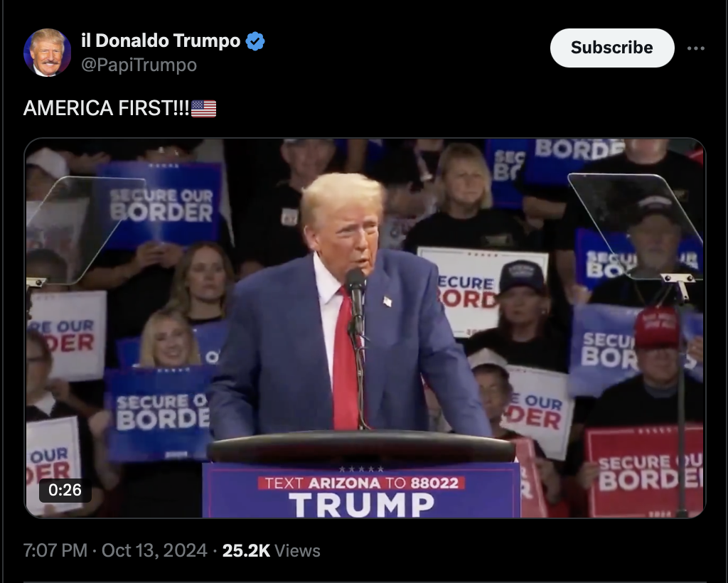Screen dimensions: 728x583
Task: Open the il Donaldo Trumpo profile avatar
Action: pyautogui.click(x=48, y=52)
